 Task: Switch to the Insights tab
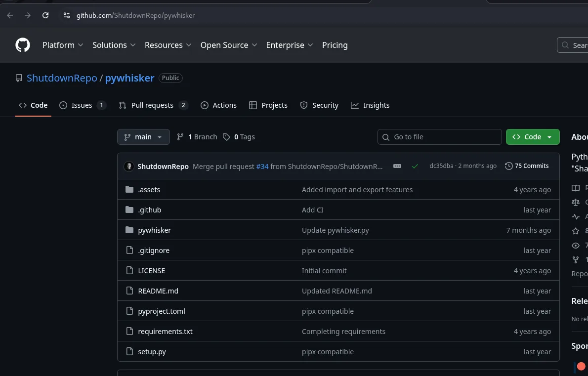(x=370, y=105)
